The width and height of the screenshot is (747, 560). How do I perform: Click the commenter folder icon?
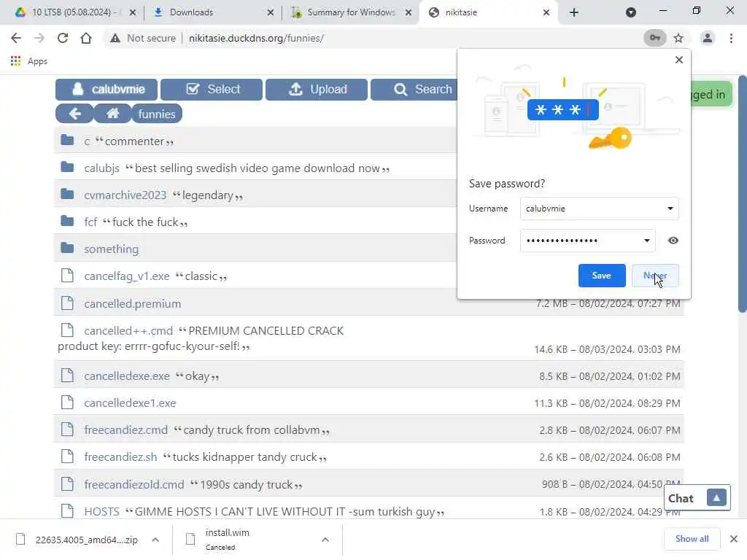point(67,140)
